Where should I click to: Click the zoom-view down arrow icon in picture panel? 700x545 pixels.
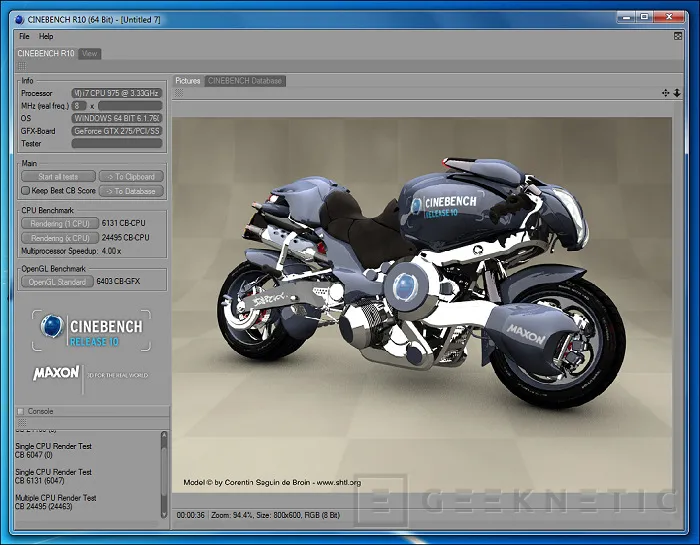point(677,93)
